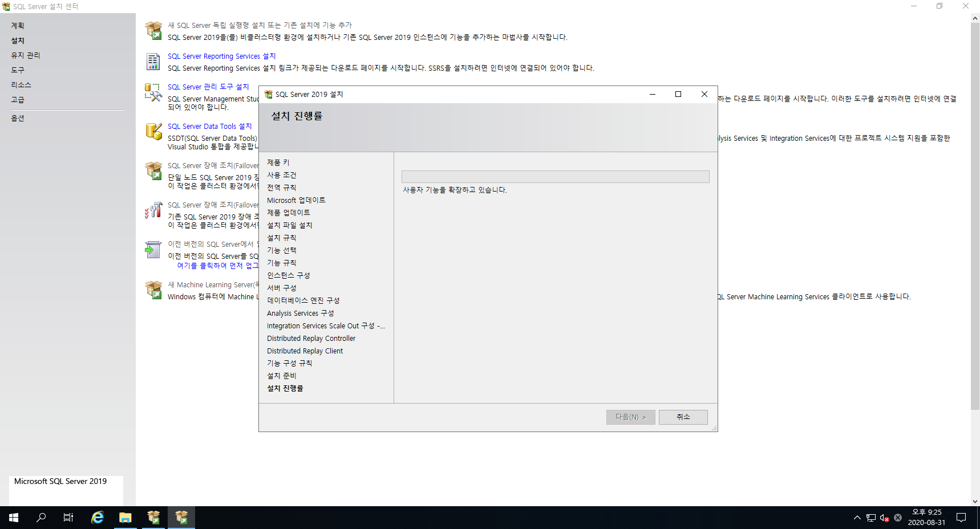
Task: Open the new SQL Server standalone installation link
Action: pyautogui.click(x=260, y=25)
